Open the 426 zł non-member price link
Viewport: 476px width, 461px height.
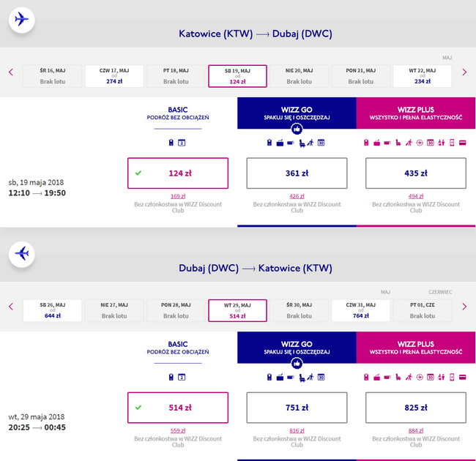tap(297, 196)
